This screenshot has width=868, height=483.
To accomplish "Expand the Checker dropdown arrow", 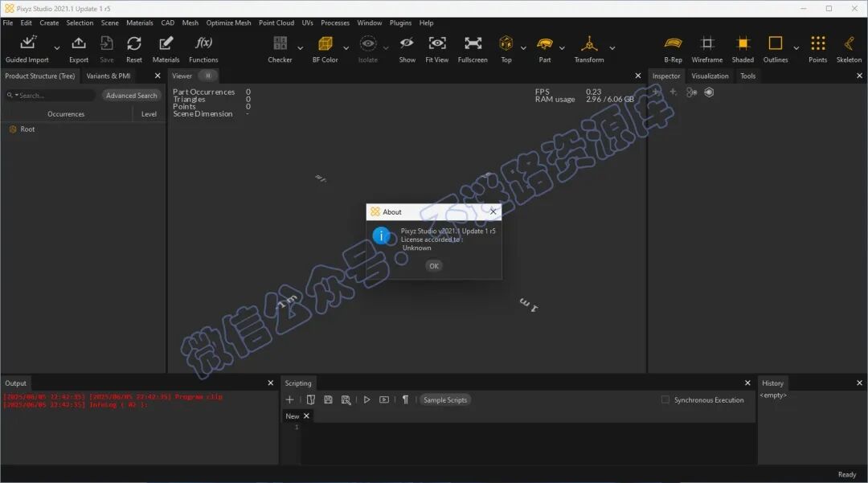I will click(300, 48).
